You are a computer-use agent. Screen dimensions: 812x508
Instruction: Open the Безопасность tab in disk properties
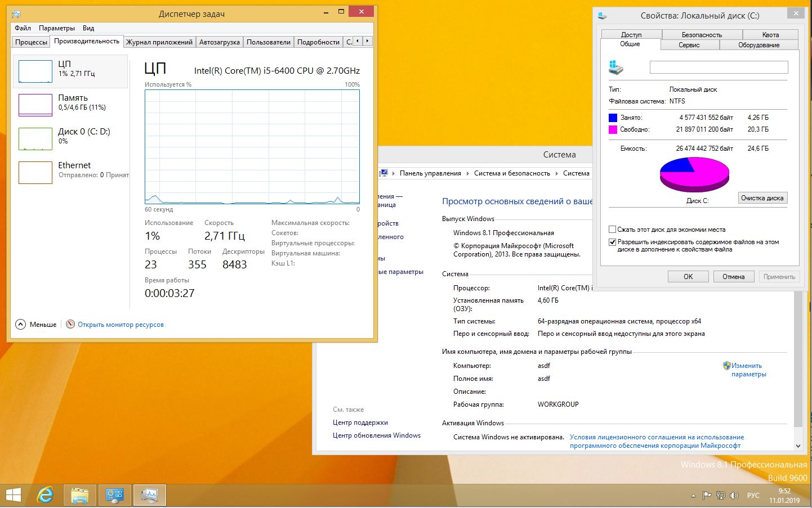pos(702,34)
